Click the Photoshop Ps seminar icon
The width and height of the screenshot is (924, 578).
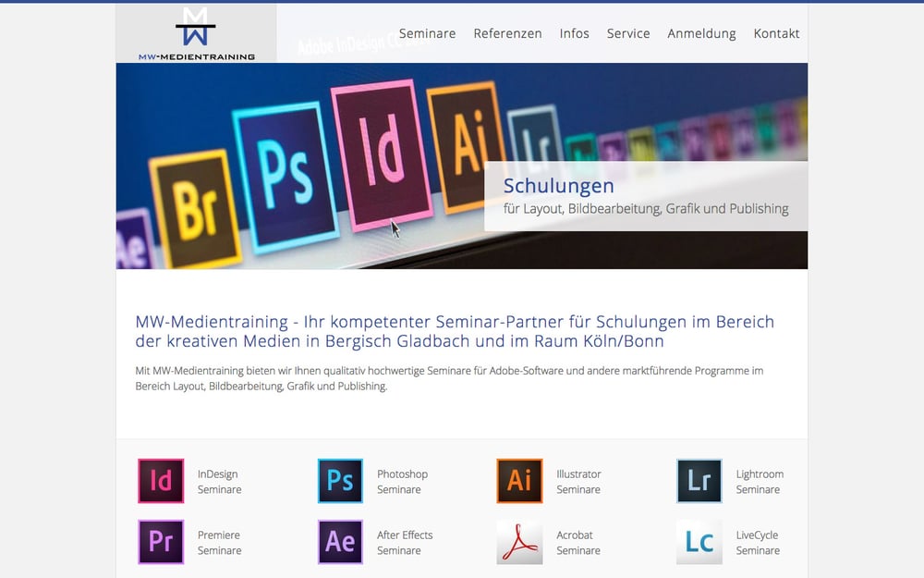(340, 481)
